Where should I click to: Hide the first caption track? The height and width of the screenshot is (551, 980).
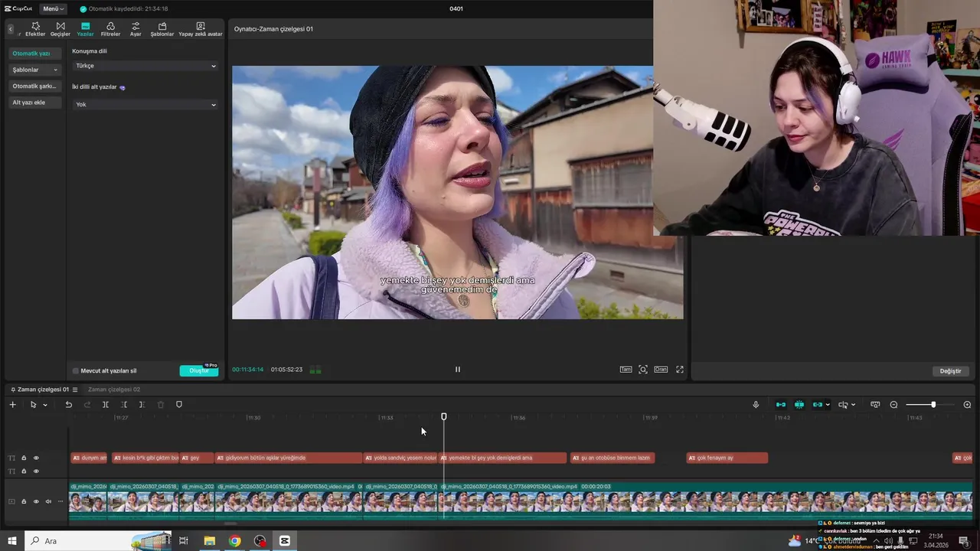pyautogui.click(x=36, y=458)
